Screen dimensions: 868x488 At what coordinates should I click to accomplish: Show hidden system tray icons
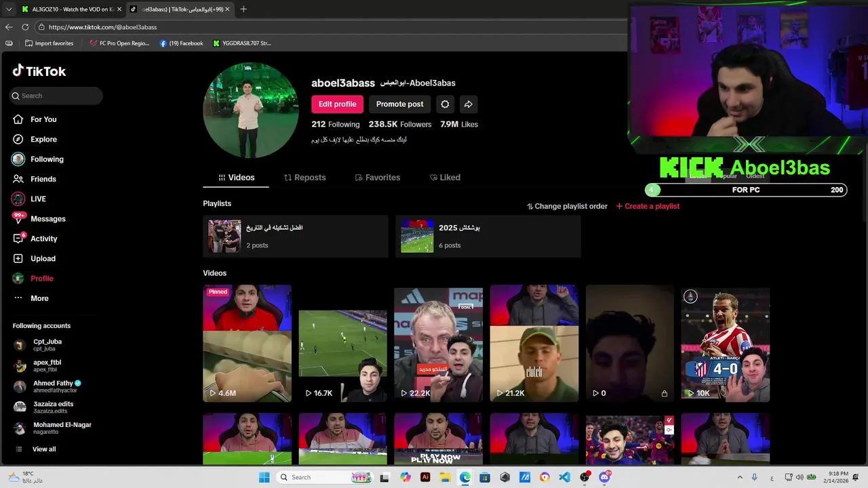(x=740, y=477)
